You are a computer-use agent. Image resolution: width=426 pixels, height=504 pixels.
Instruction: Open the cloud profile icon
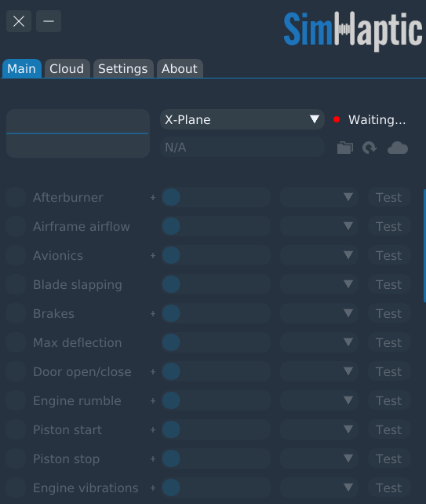[x=398, y=148]
